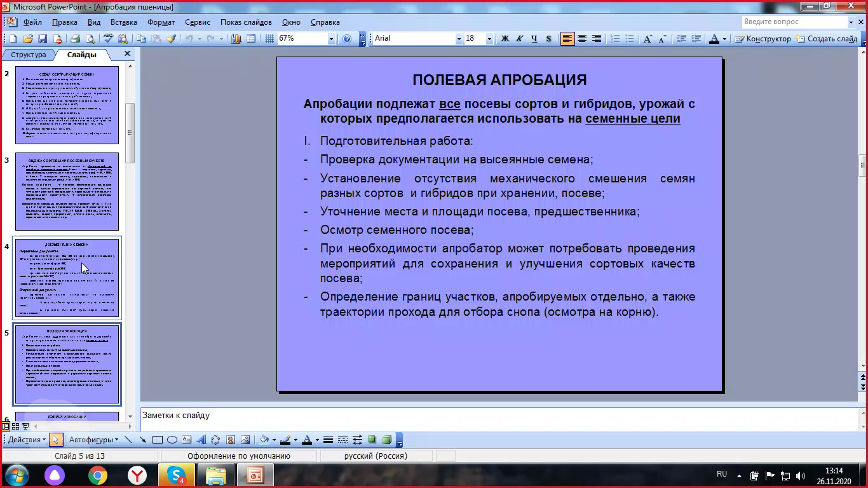Increase font size (large A)
The image size is (868, 488).
tap(648, 39)
